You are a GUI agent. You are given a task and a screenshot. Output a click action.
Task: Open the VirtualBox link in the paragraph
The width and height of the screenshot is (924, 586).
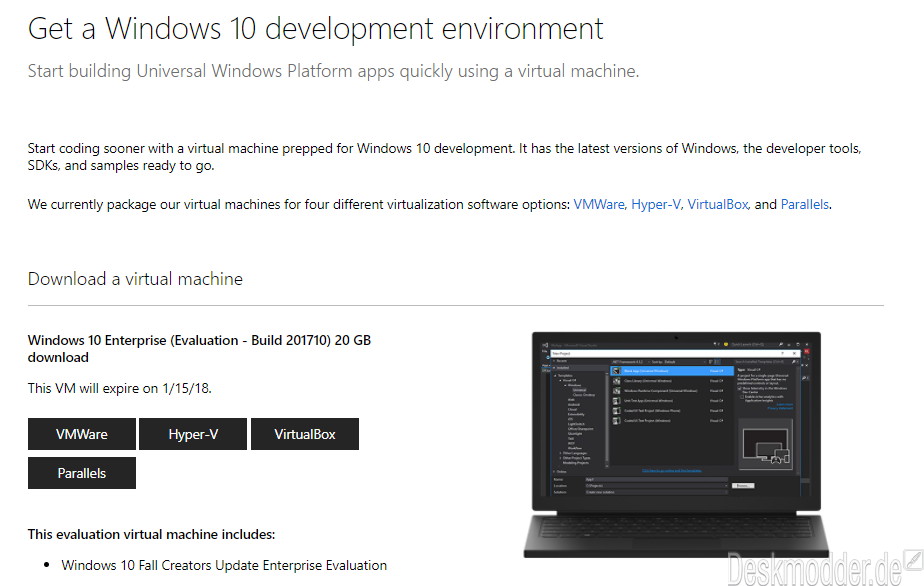point(718,205)
